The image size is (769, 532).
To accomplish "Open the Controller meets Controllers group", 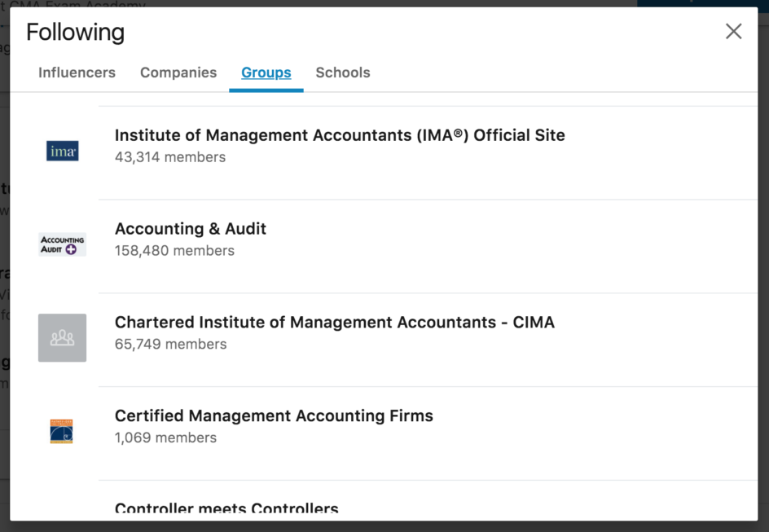I will (x=226, y=508).
